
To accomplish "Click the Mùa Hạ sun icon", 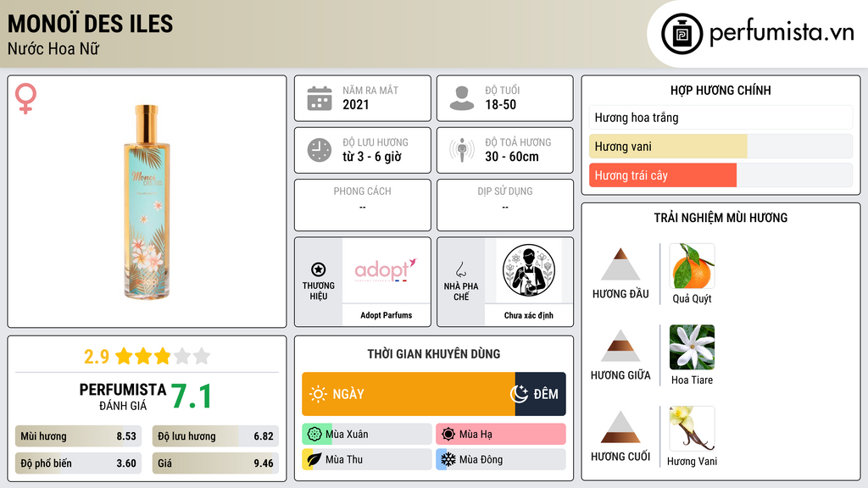I will coord(448,435).
